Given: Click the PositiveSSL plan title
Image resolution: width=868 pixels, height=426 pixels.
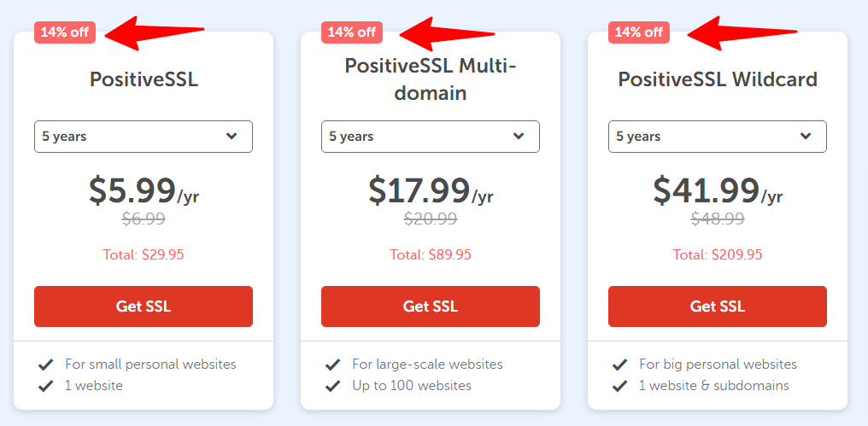Looking at the screenshot, I should point(144,79).
